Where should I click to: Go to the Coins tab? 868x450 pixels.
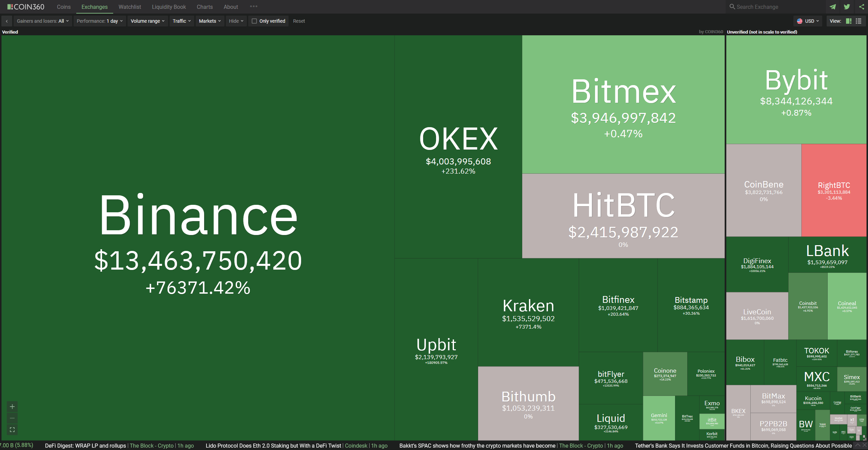pos(64,7)
